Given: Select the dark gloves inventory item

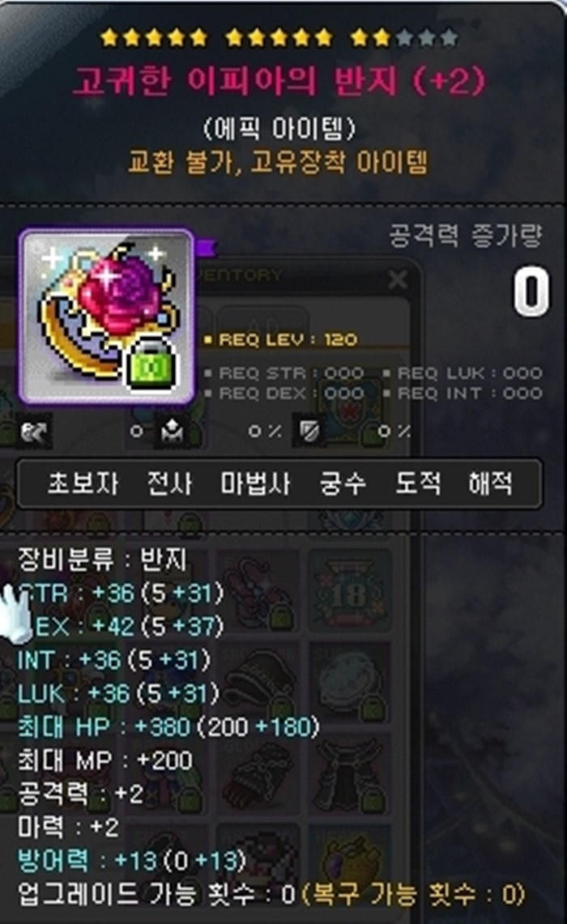Looking at the screenshot, I should pyautogui.click(x=258, y=773).
